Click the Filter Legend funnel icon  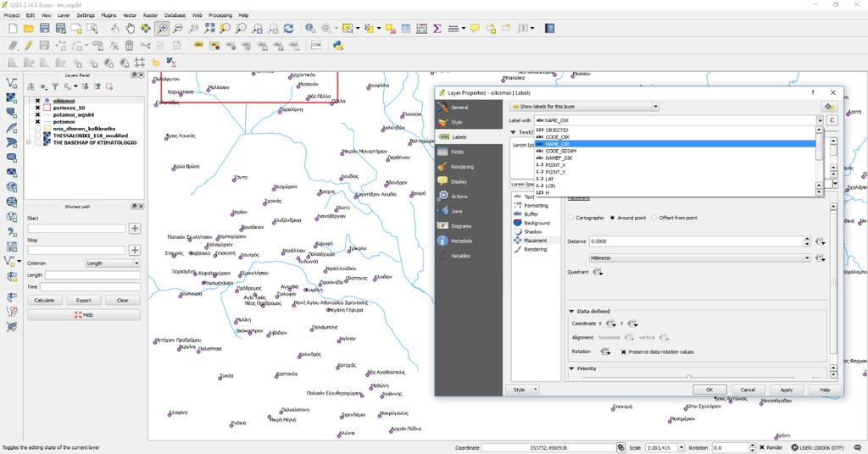55,86
